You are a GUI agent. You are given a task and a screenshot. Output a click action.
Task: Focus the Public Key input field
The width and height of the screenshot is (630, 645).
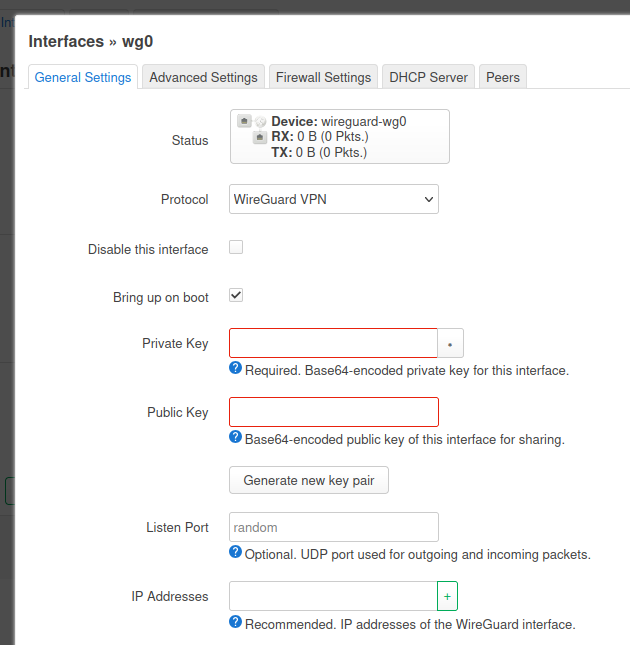click(x=334, y=412)
